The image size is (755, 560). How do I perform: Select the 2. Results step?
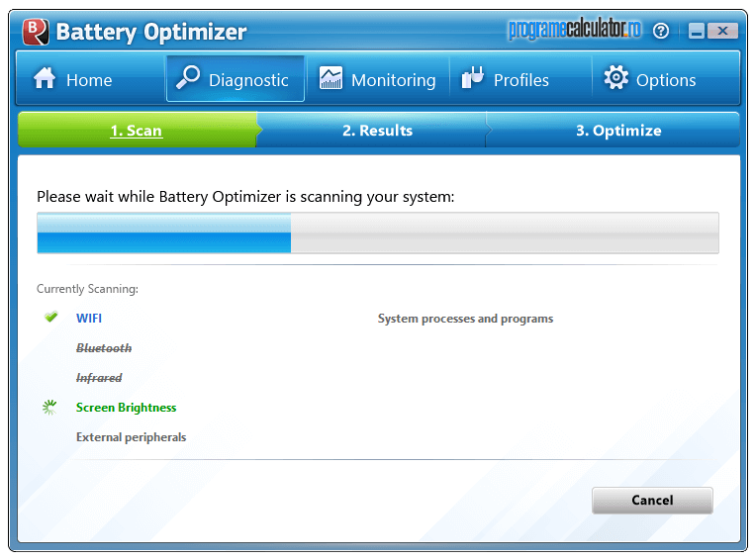click(x=377, y=130)
